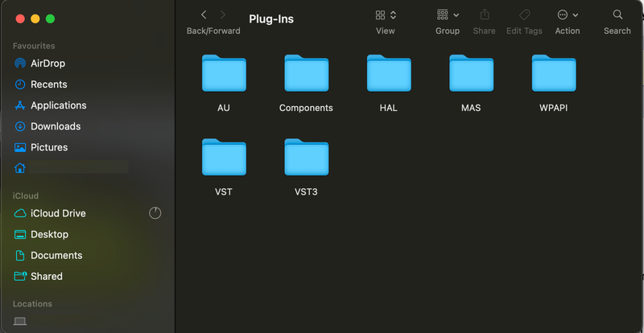The width and height of the screenshot is (644, 333).
Task: Click the Edit Tags icon
Action: [524, 14]
